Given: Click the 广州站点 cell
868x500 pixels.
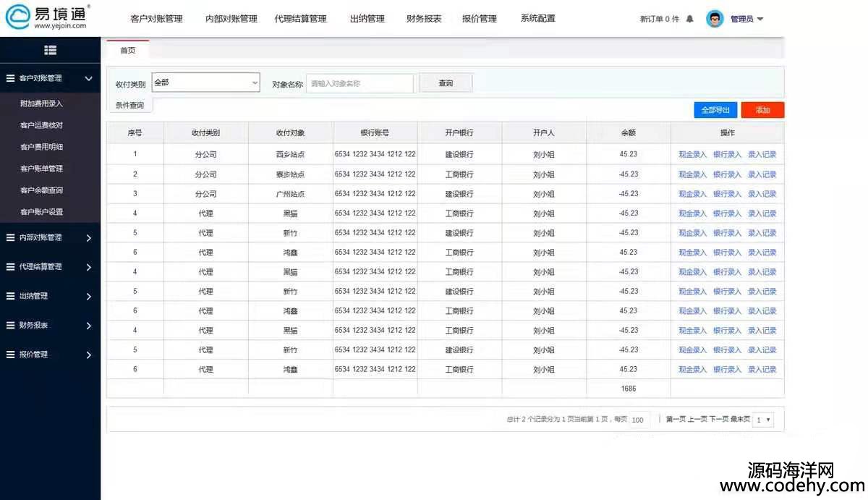Looking at the screenshot, I should 290,194.
